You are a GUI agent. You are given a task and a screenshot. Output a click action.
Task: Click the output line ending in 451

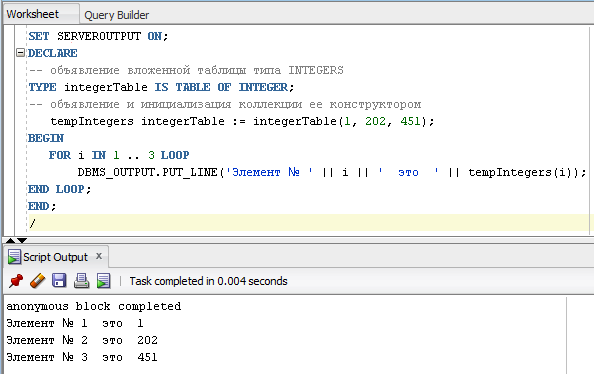82,357
